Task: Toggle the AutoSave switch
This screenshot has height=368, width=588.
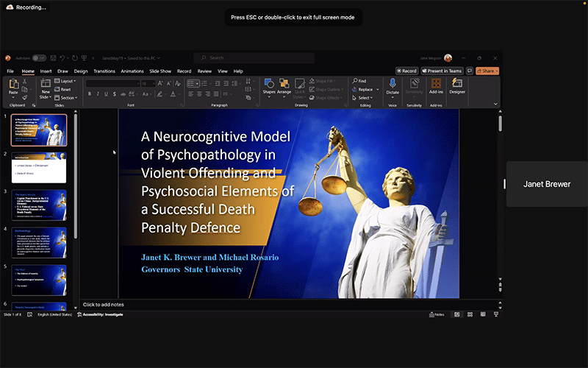Action: (x=38, y=57)
